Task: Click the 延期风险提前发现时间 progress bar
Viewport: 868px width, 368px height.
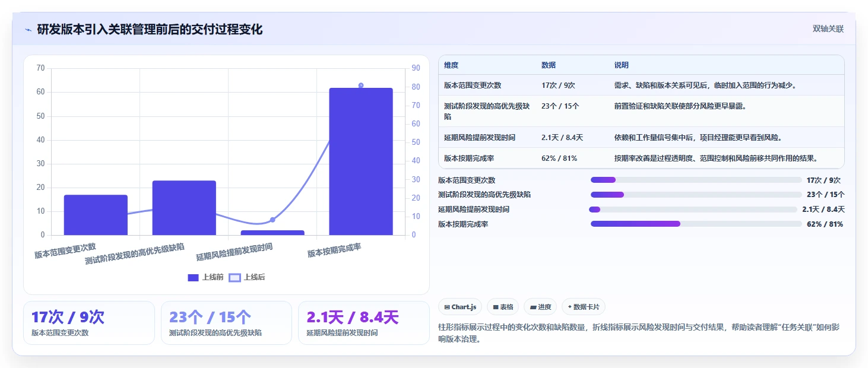Action: (x=693, y=210)
